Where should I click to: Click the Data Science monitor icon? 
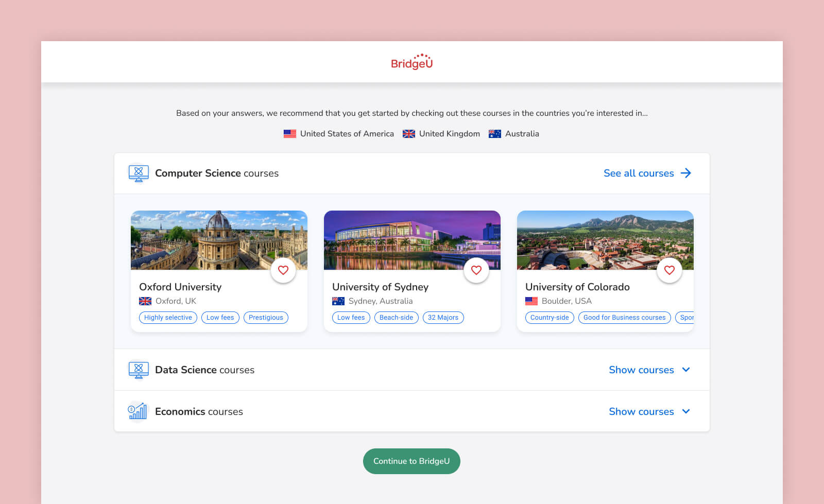(x=138, y=370)
